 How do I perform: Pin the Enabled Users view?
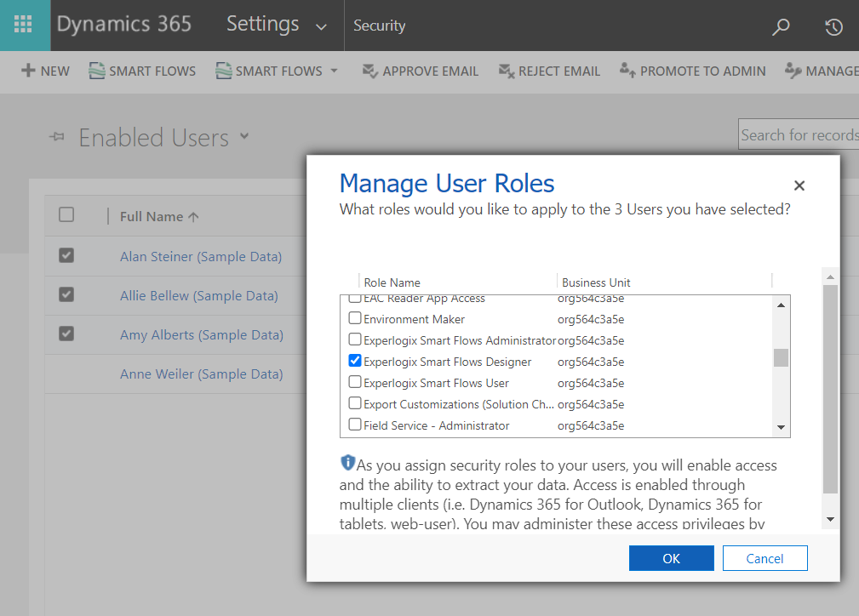coord(56,137)
